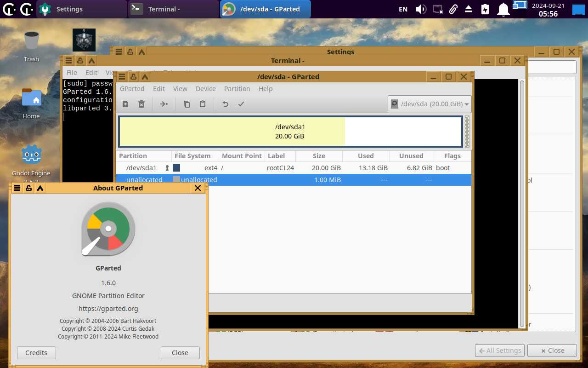This screenshot has width=588, height=368.
Task: Click the eject removable media tray icon
Action: tap(469, 9)
